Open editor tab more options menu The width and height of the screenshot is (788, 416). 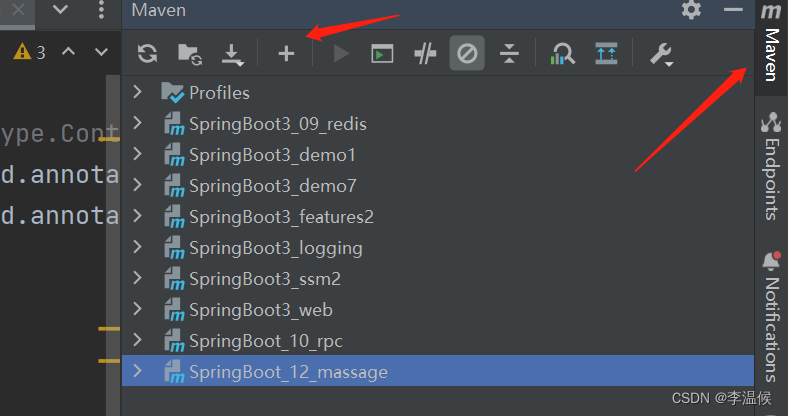(x=101, y=10)
